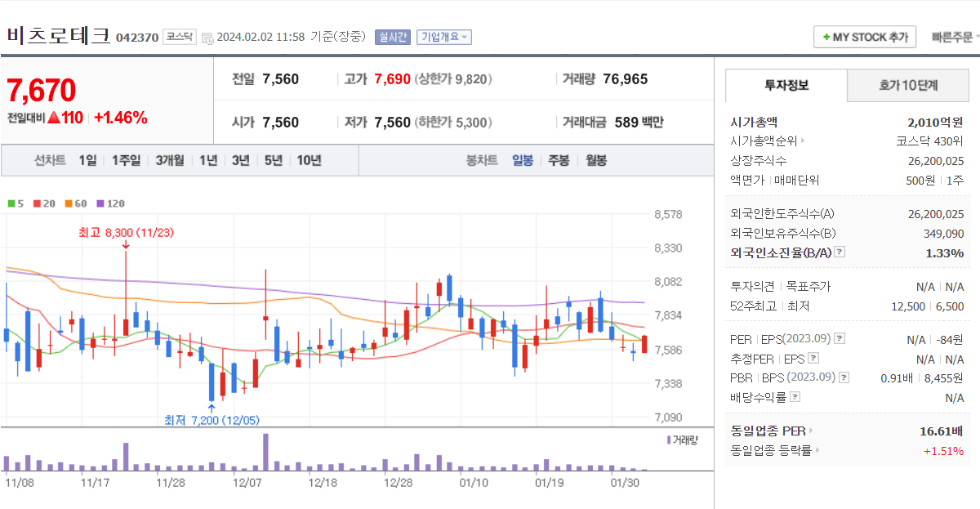This screenshot has height=509, width=980.
Task: Click the 투자의견 label
Action: (x=751, y=287)
